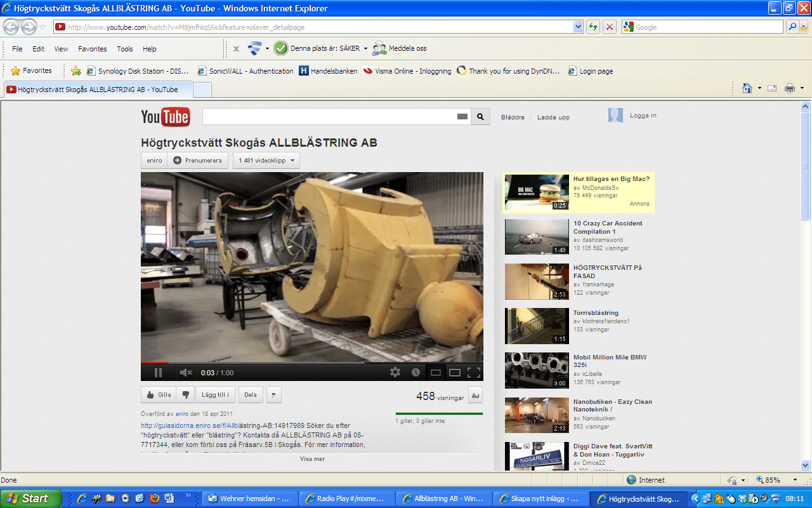Image resolution: width=812 pixels, height=508 pixels.
Task: Click the video progress bar
Action: pos(311,363)
